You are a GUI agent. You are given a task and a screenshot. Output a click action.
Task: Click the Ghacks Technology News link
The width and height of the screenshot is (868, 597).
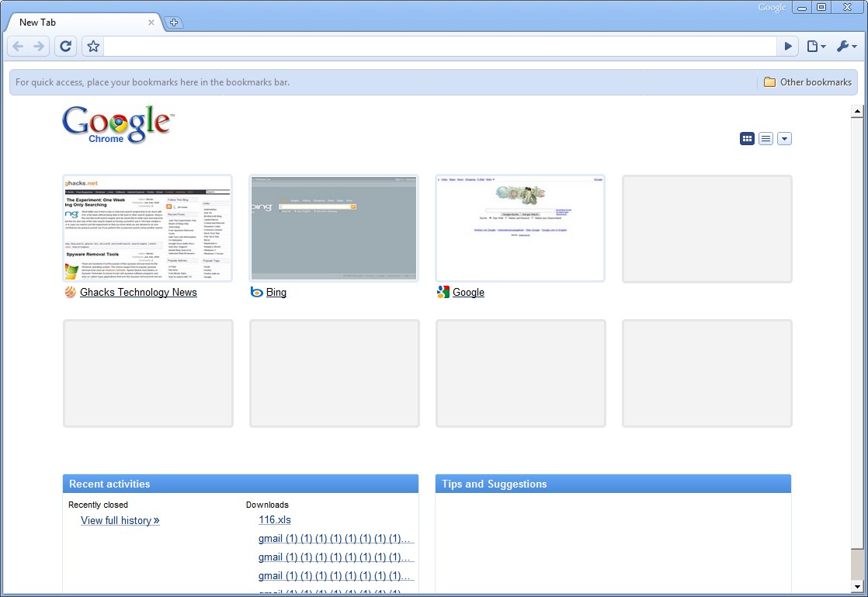(x=138, y=292)
